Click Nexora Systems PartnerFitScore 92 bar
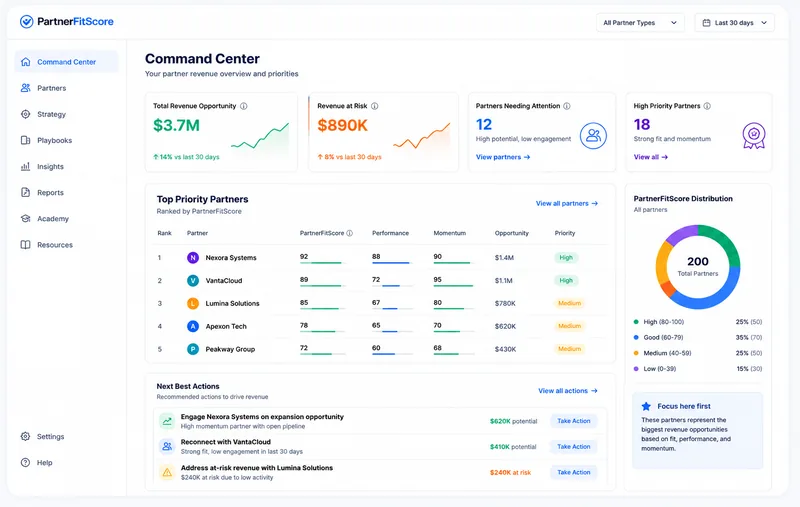This screenshot has width=800, height=507. [x=322, y=263]
